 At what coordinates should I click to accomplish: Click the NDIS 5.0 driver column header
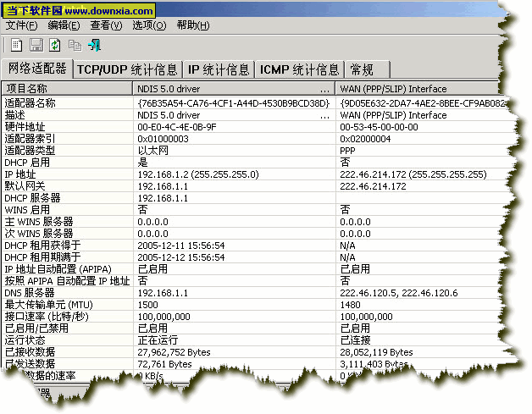(233, 88)
